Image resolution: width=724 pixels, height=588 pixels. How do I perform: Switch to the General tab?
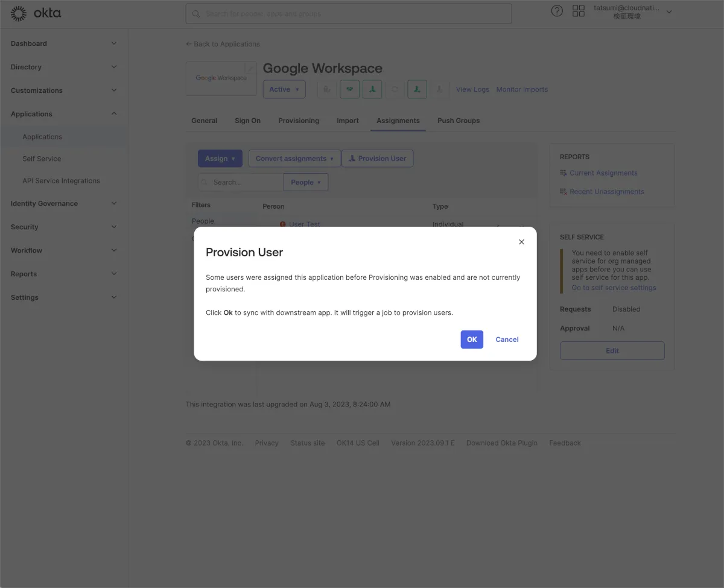pyautogui.click(x=204, y=121)
